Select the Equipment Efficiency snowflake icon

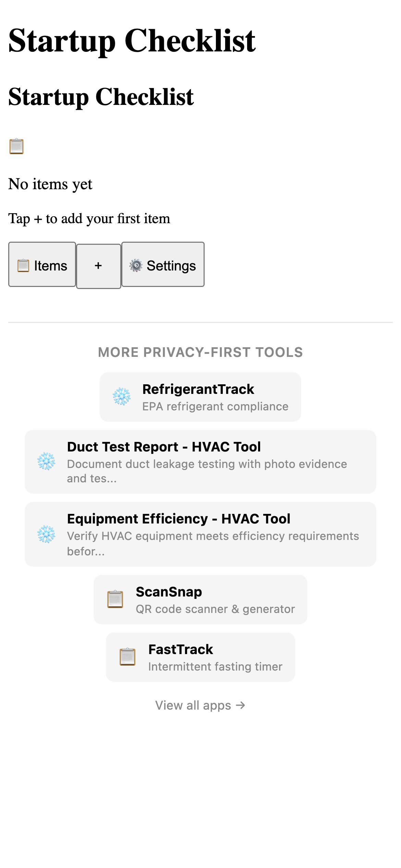point(47,534)
